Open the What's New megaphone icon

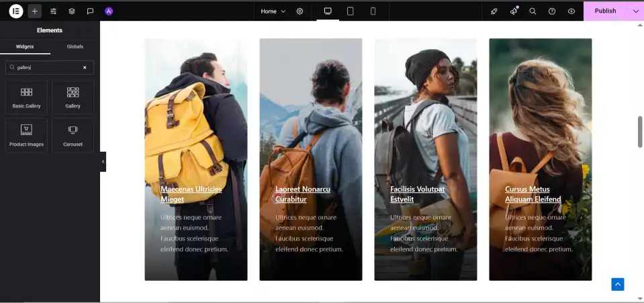(x=514, y=11)
